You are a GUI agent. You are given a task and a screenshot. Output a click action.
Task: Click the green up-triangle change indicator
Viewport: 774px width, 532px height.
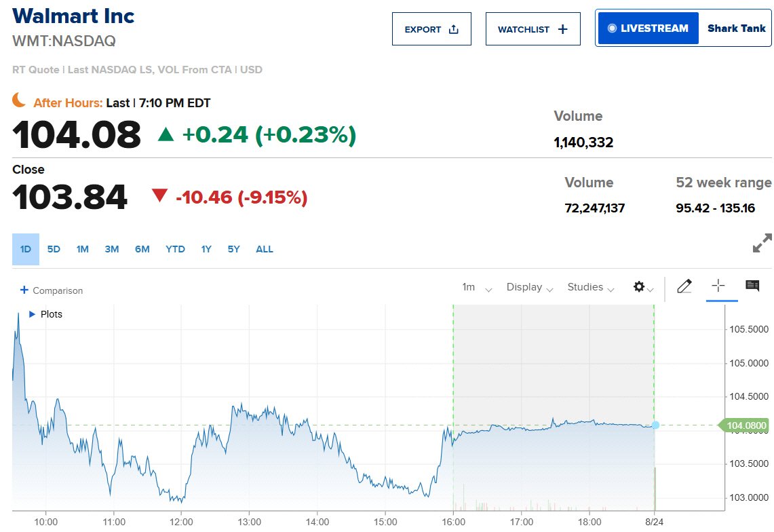(166, 134)
